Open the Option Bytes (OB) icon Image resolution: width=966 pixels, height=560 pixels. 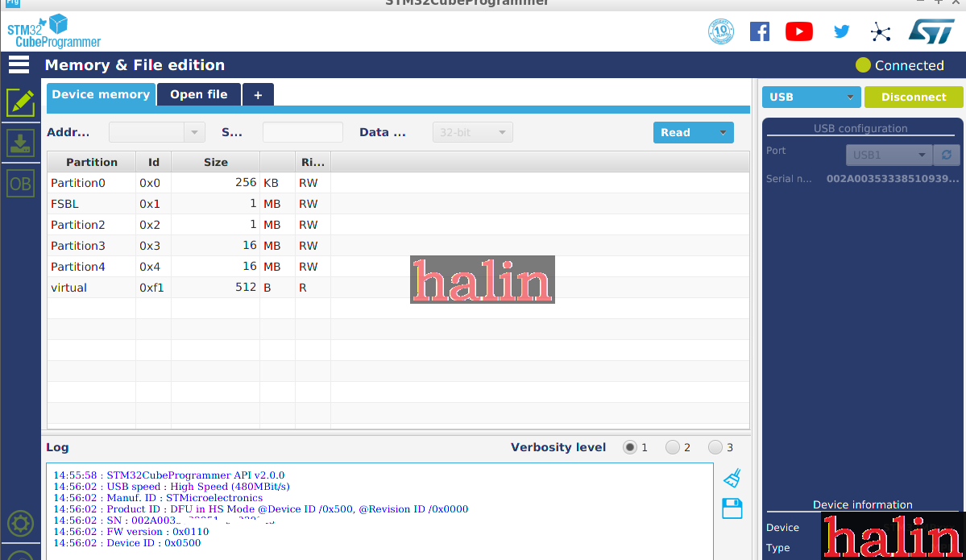pos(20,184)
